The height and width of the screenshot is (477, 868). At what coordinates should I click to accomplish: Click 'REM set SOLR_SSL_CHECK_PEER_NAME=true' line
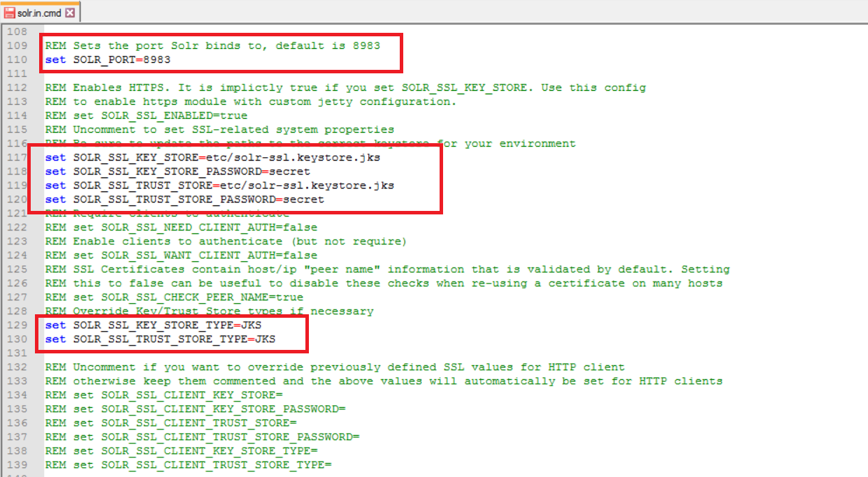(175, 297)
